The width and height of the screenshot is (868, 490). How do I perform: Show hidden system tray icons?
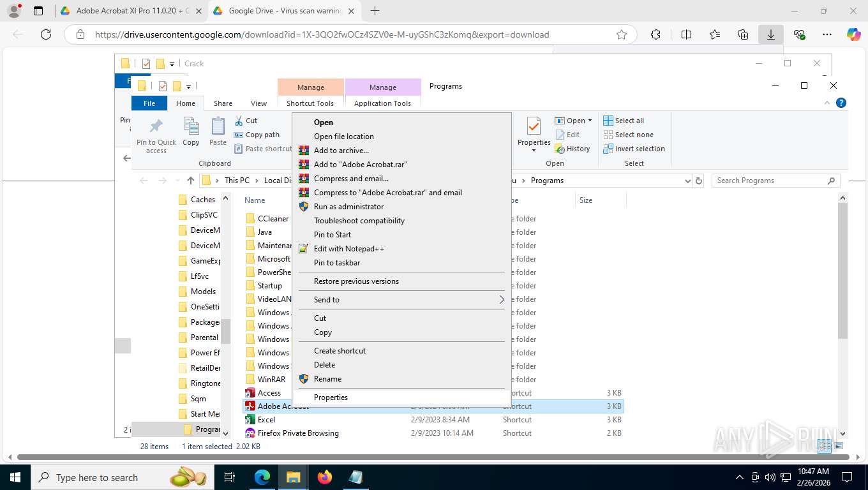[740, 477]
